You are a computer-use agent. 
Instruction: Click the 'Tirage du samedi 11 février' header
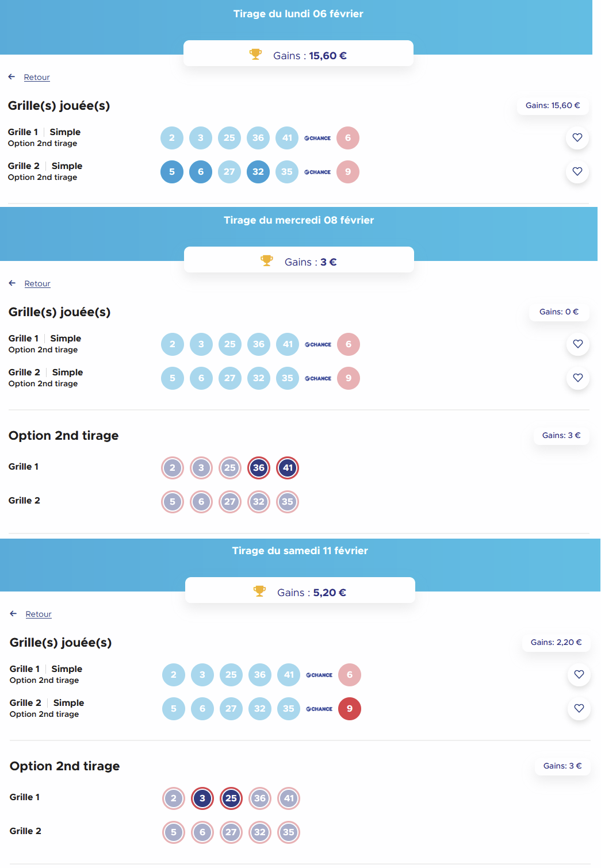[x=300, y=551]
